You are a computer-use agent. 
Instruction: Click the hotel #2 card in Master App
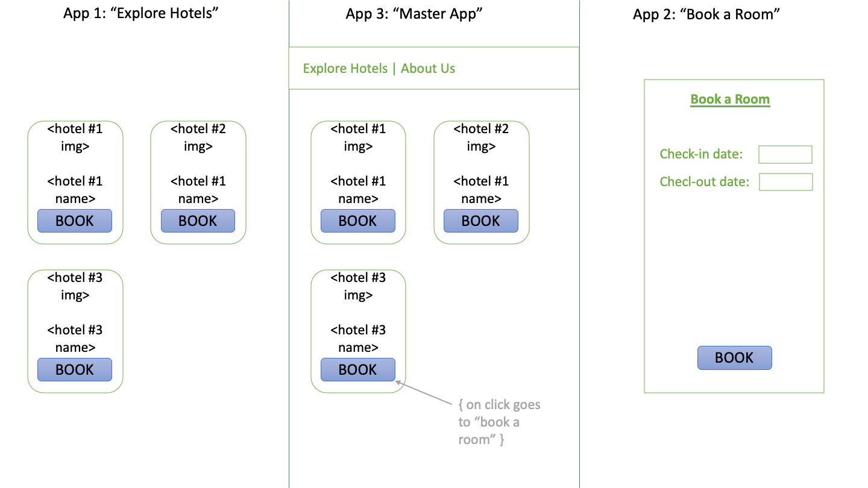coord(480,182)
